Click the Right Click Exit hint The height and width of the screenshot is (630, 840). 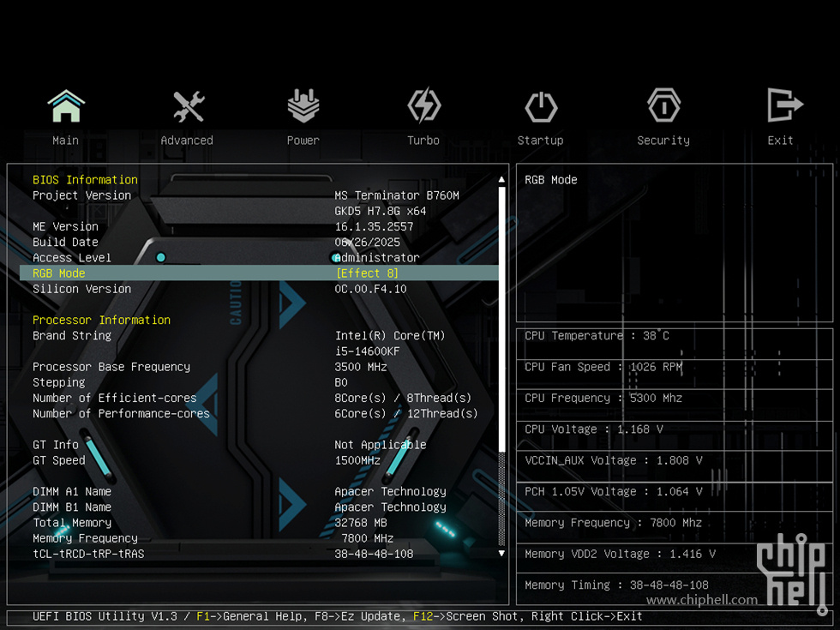[x=586, y=616]
